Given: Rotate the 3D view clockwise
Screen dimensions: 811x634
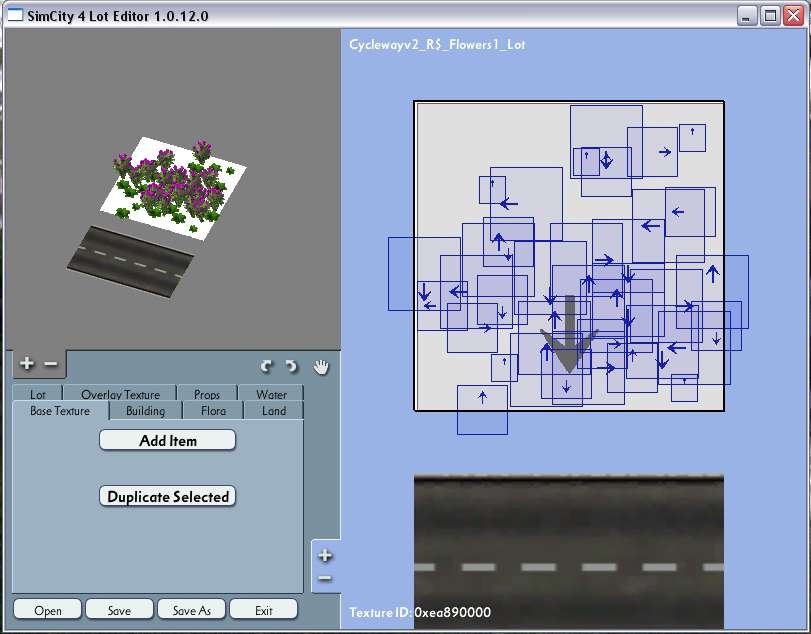Looking at the screenshot, I should tap(292, 367).
